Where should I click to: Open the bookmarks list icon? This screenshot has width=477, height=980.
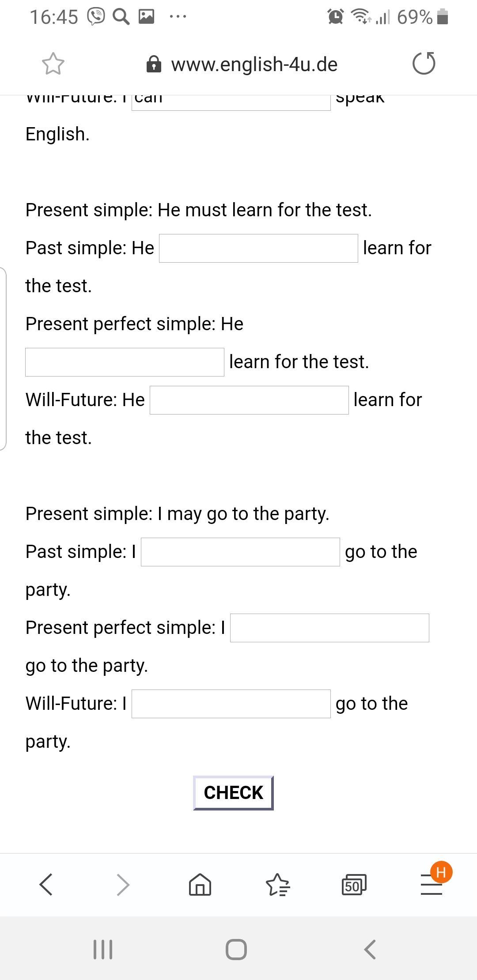[x=277, y=884]
